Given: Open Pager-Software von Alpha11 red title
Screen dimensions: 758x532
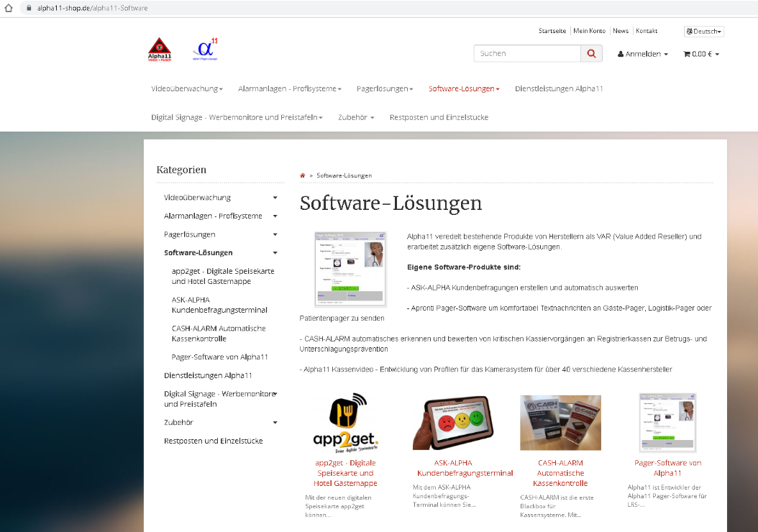Looking at the screenshot, I should (667, 468).
